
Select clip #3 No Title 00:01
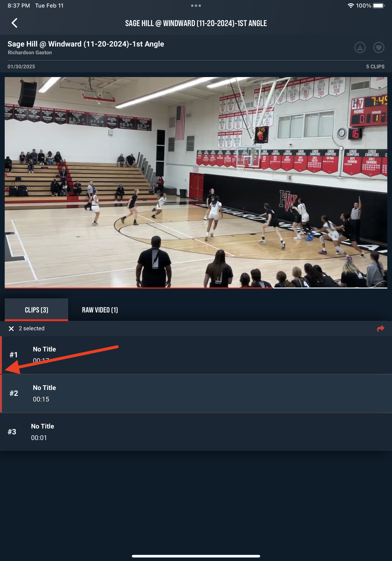196,432
